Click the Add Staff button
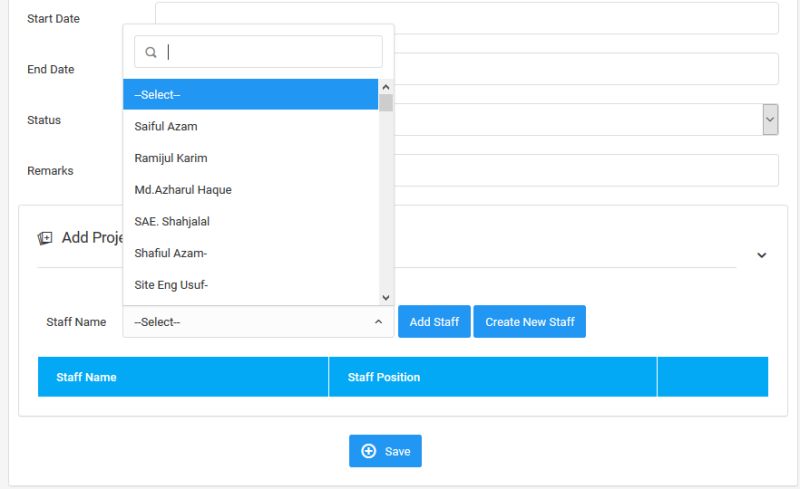 coord(434,322)
